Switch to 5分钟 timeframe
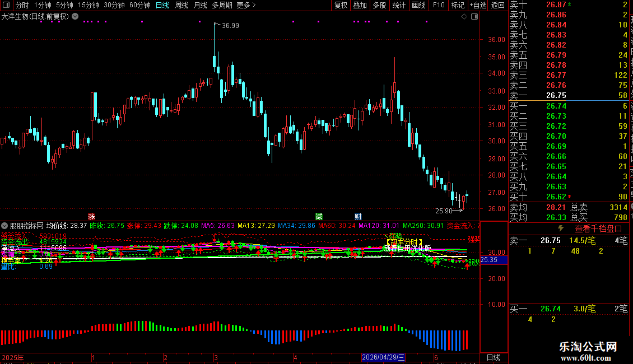This screenshot has height=364, width=633. [64, 5]
